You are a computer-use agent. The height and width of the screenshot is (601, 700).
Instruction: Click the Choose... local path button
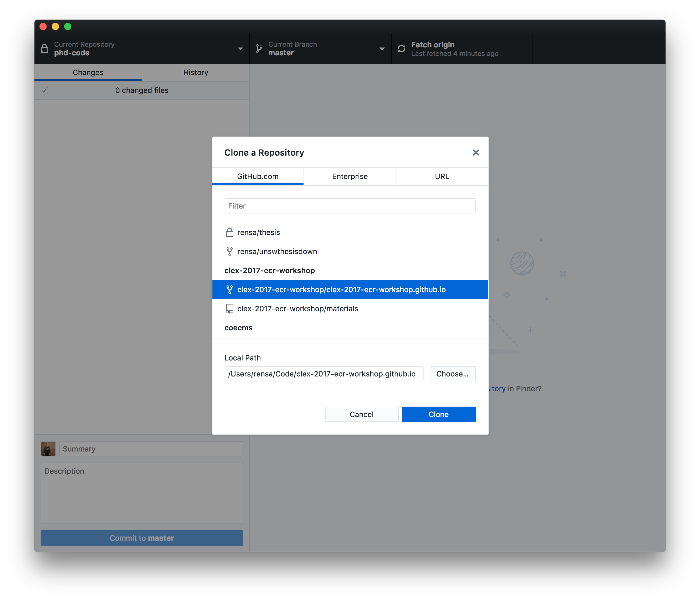(x=453, y=374)
